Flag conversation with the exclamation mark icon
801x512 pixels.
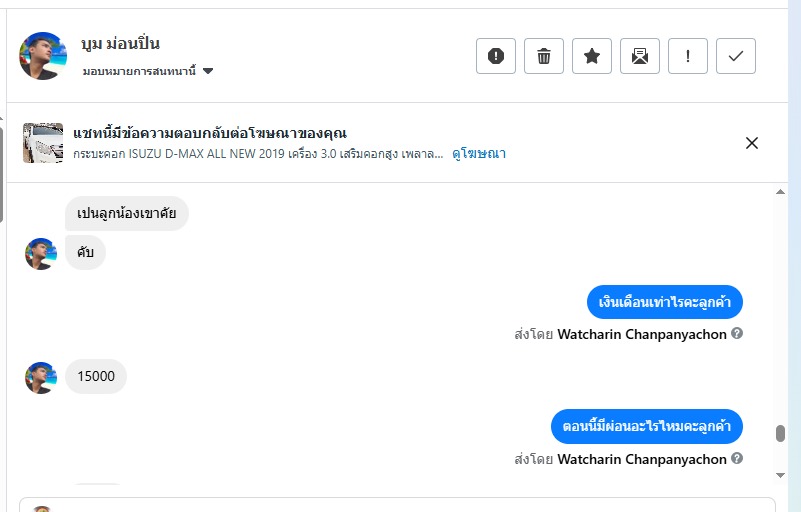coord(688,56)
